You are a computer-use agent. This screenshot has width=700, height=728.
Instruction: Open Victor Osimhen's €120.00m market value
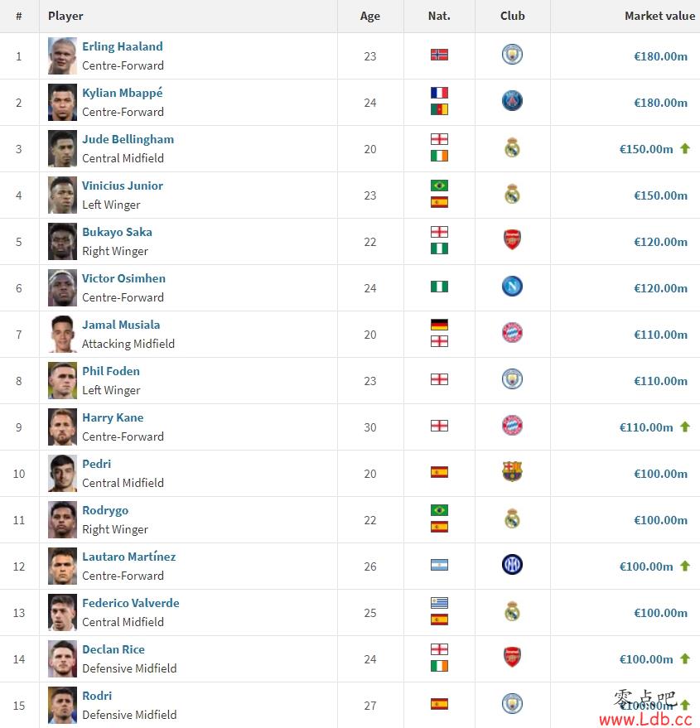click(x=660, y=288)
